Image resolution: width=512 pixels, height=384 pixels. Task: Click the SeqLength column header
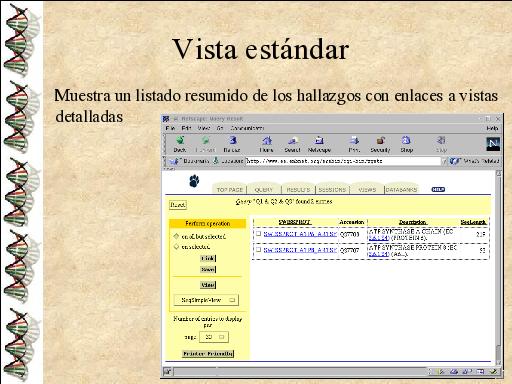(473, 222)
